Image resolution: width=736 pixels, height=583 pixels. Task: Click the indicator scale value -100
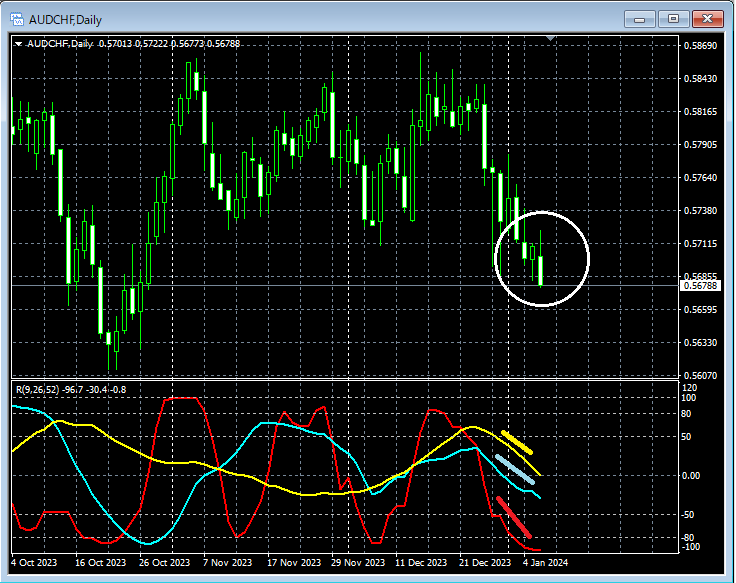point(690,547)
